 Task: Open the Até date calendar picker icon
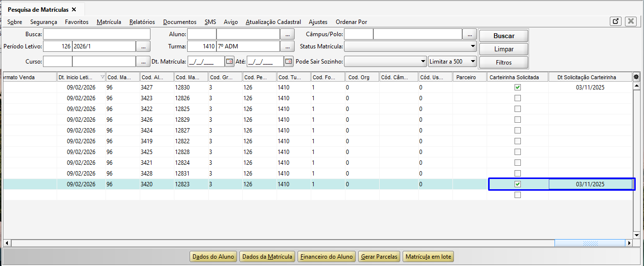click(289, 62)
